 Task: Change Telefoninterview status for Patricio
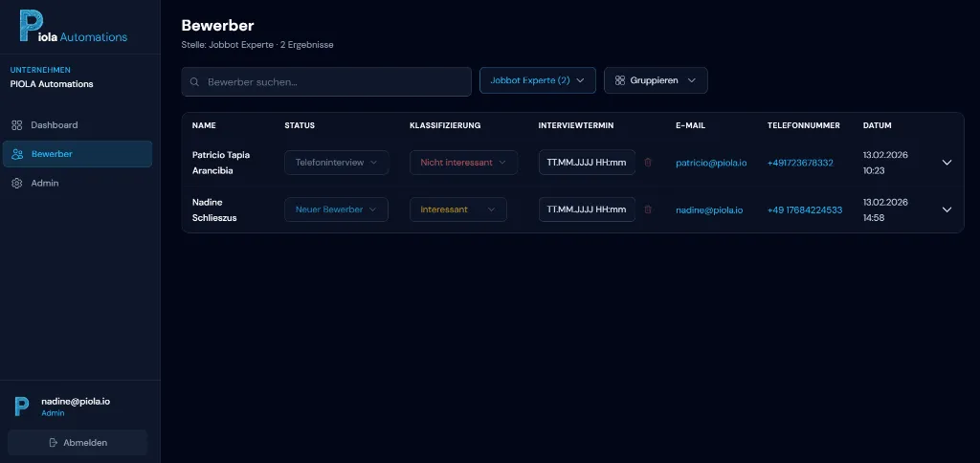(336, 163)
